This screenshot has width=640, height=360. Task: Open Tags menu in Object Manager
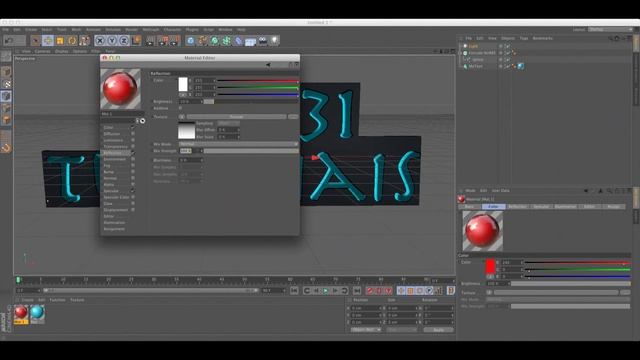click(x=524, y=38)
